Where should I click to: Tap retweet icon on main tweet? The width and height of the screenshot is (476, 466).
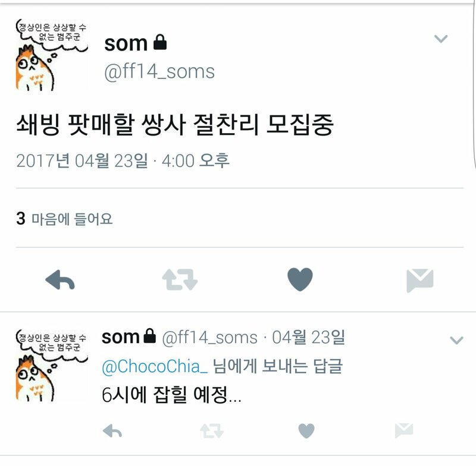180,279
